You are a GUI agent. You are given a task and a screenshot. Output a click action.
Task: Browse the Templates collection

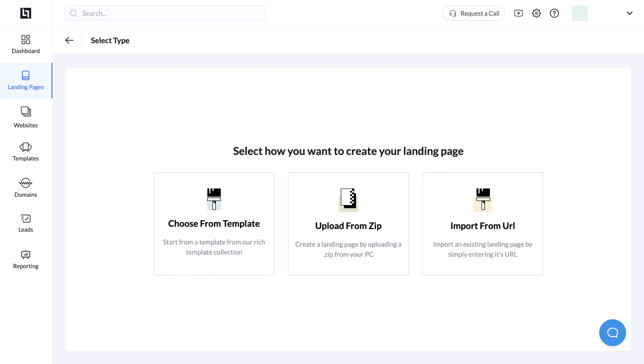click(x=26, y=152)
